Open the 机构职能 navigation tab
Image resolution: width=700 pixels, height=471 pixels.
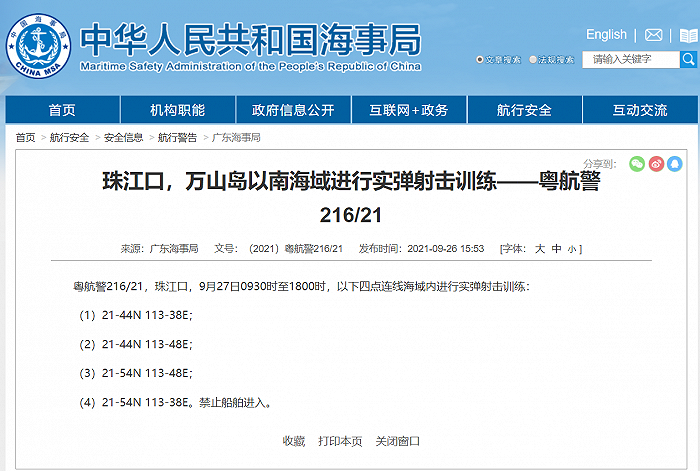tap(178, 110)
